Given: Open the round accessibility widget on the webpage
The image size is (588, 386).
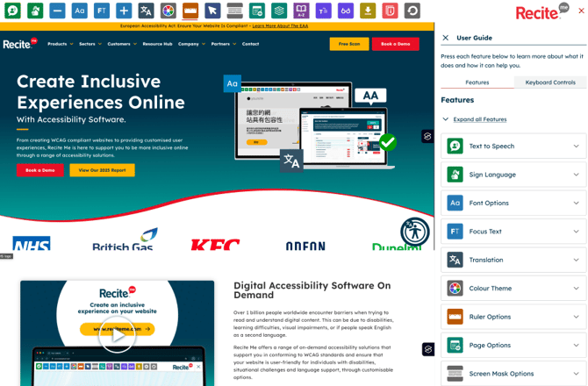Looking at the screenshot, I should click(x=414, y=232).
